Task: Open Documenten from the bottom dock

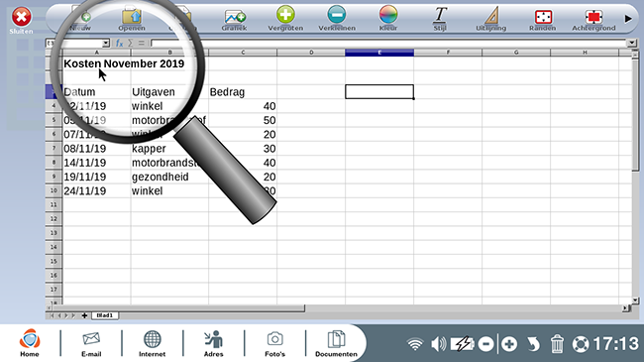Action: (337, 343)
